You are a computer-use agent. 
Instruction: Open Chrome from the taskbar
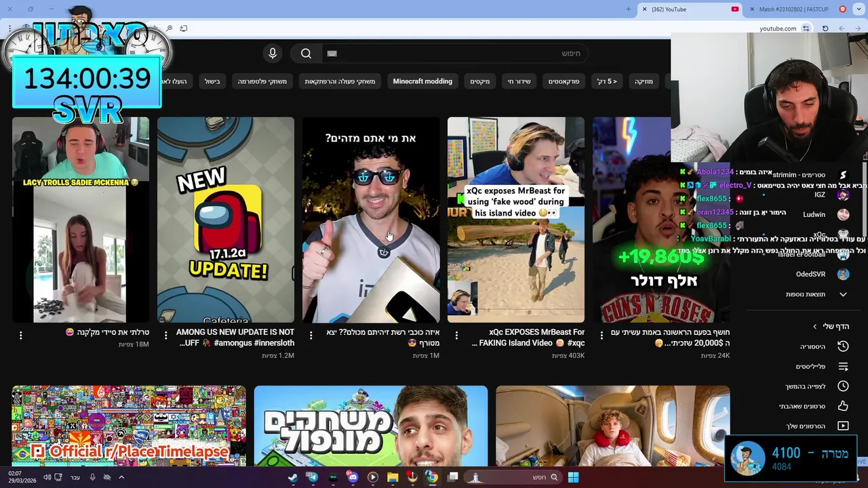(x=432, y=477)
